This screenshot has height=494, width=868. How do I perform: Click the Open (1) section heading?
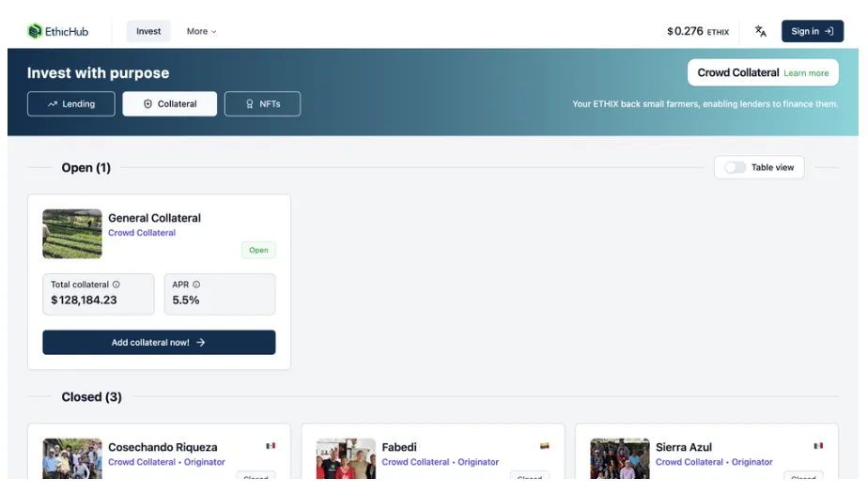pos(85,167)
